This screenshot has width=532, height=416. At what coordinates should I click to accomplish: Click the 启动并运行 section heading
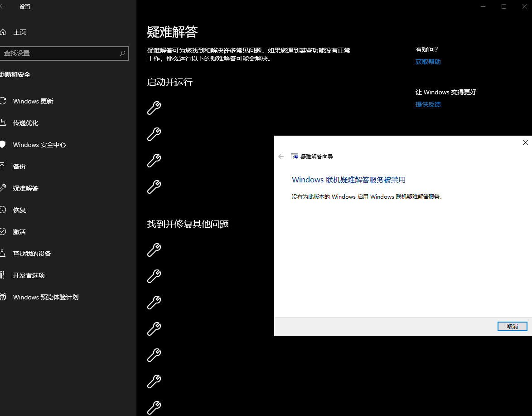point(169,82)
